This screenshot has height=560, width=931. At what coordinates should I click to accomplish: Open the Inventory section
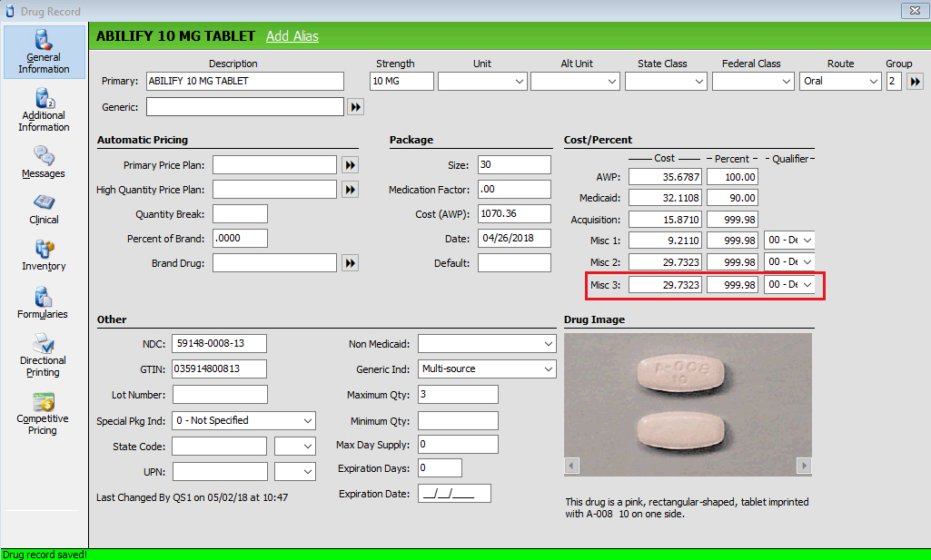[x=44, y=256]
